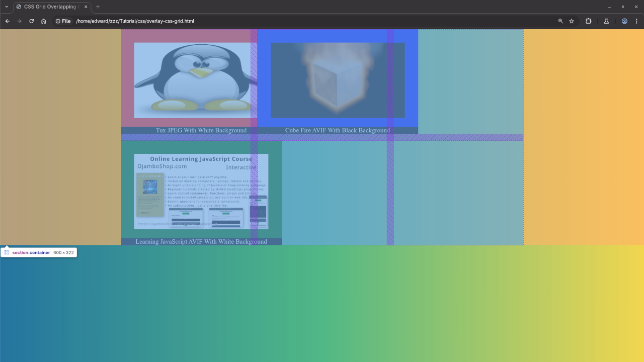Open the Chrome Labs flask icon

[x=606, y=21]
